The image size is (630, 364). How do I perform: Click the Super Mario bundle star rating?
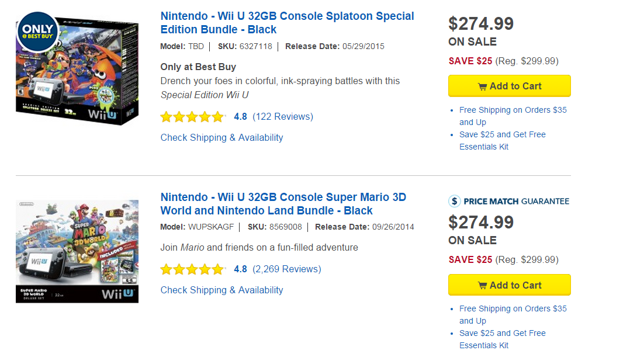tap(192, 269)
